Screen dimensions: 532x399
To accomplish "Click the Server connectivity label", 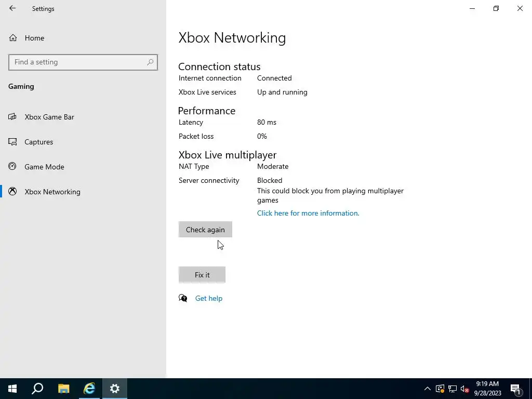I will point(209,180).
